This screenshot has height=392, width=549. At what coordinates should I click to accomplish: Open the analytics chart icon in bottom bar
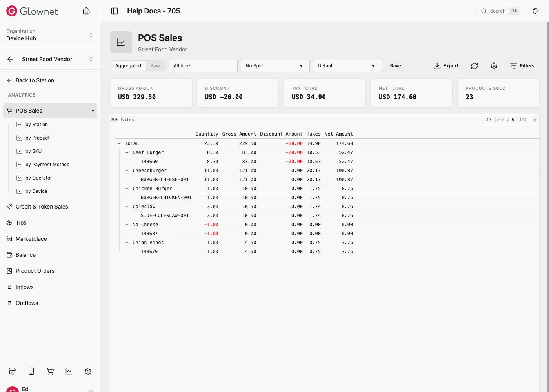[69, 371]
